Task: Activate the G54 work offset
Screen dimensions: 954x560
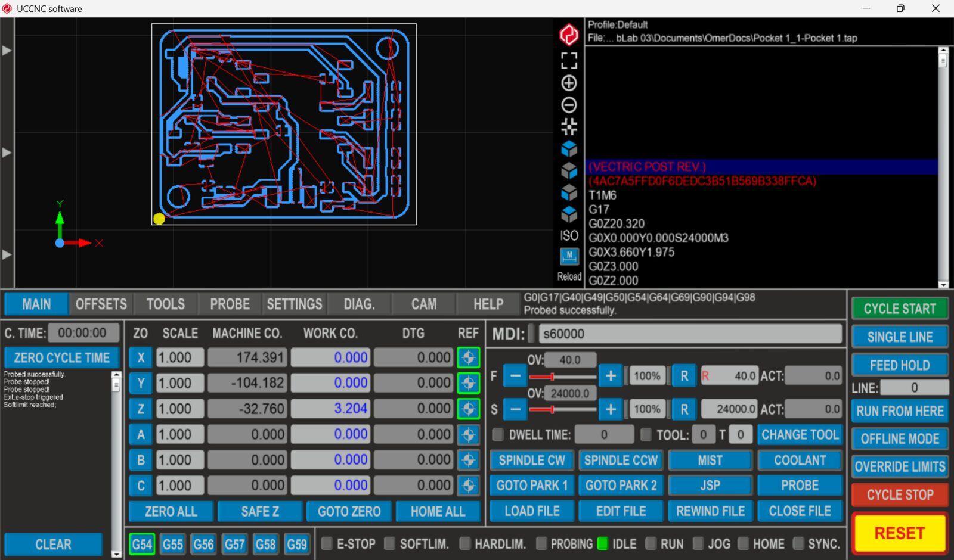Action: click(x=142, y=544)
